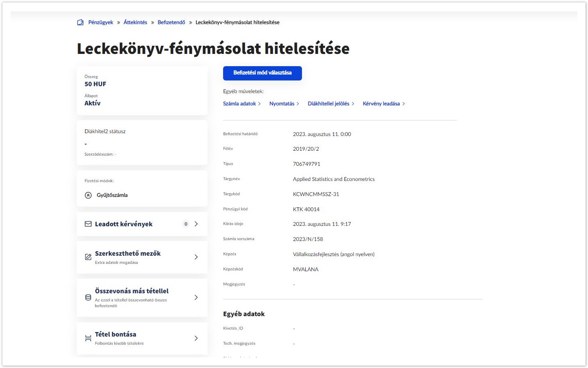Click the KCWNCMMSSZ-31 subject code value
This screenshot has height=368, width=588.
click(x=316, y=194)
